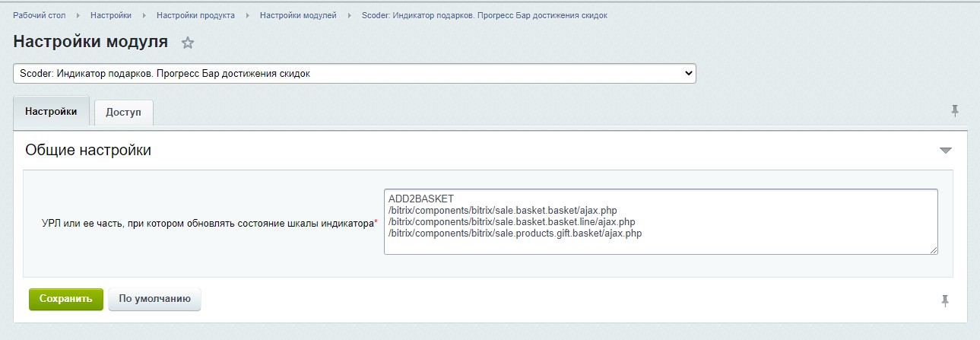
Task: Switch to the Доступ tab
Action: coord(123,112)
